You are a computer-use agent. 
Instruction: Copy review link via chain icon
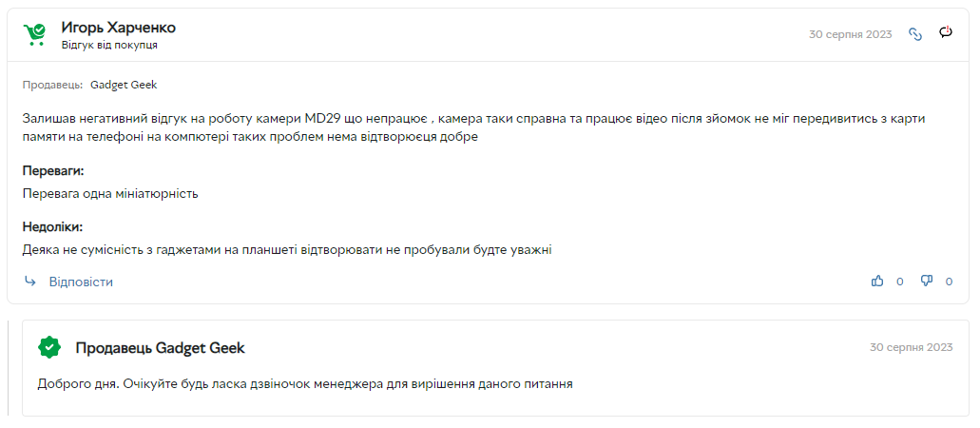click(x=915, y=34)
